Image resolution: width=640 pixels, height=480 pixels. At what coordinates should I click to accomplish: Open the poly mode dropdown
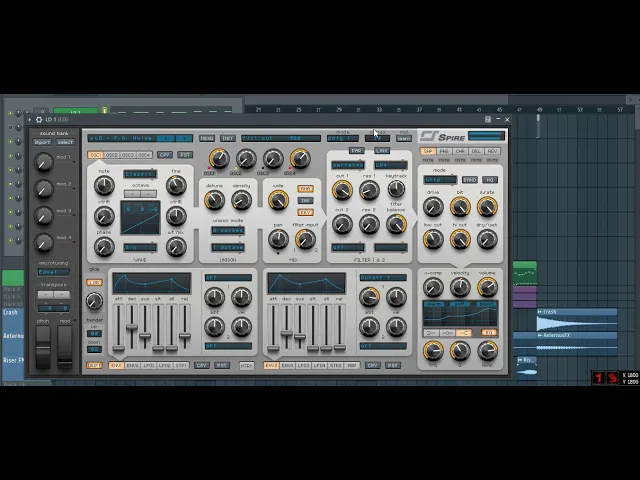tap(343, 138)
